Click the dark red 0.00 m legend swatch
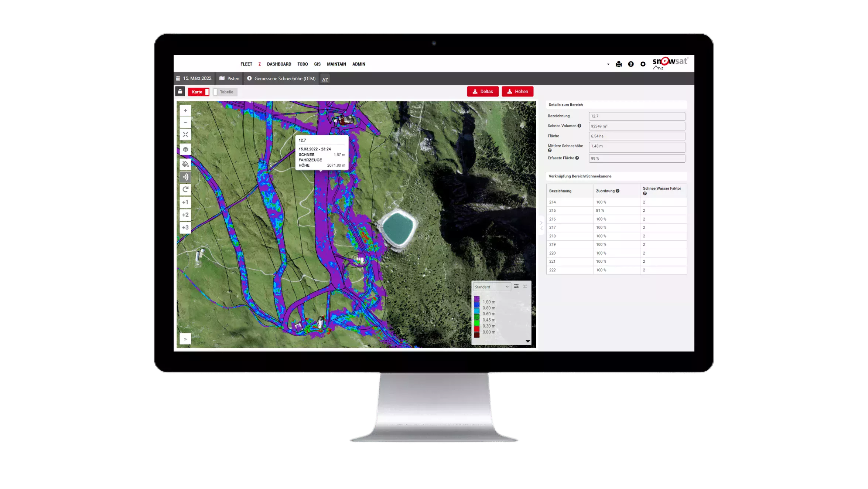This screenshot has height=489, width=868. 477,335
